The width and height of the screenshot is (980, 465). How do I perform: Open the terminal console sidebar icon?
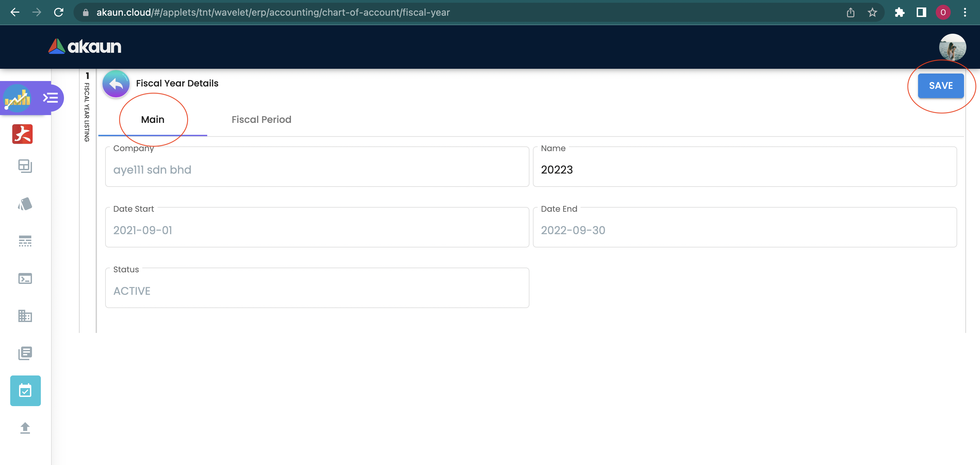(25, 278)
